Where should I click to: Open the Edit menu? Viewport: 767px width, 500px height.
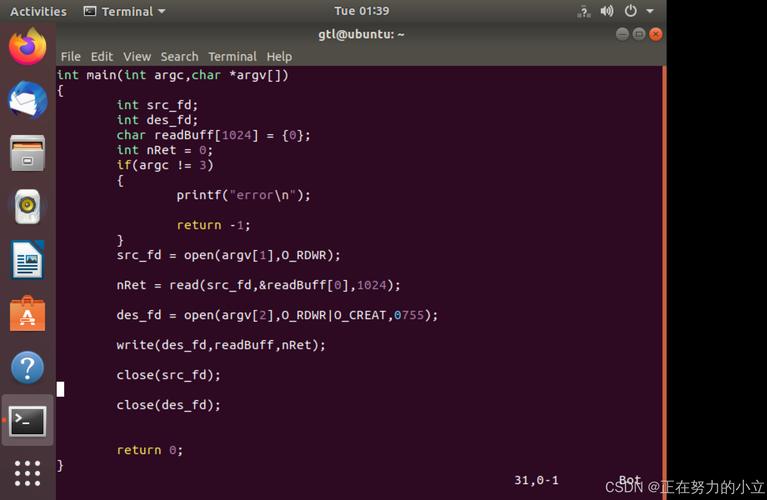(x=102, y=57)
